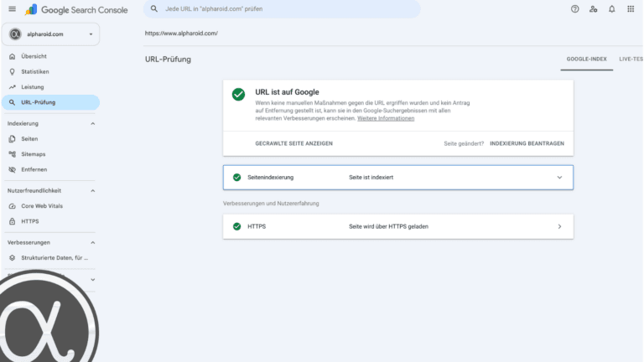
Task: Click the URL-Prüfung page heading
Action: (168, 59)
